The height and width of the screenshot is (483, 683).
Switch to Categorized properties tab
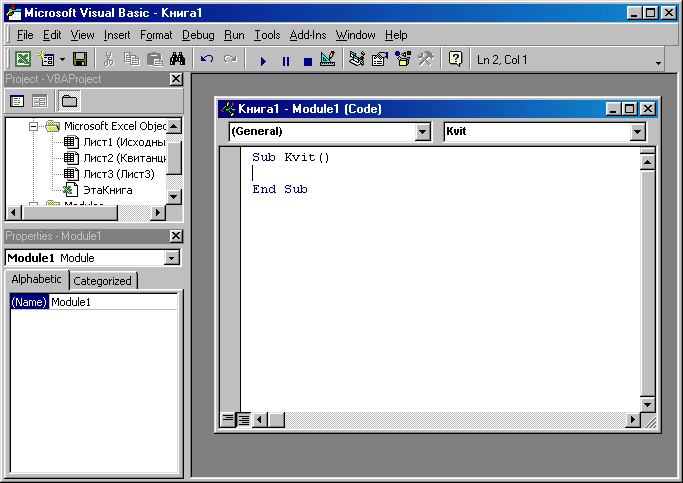(x=102, y=281)
